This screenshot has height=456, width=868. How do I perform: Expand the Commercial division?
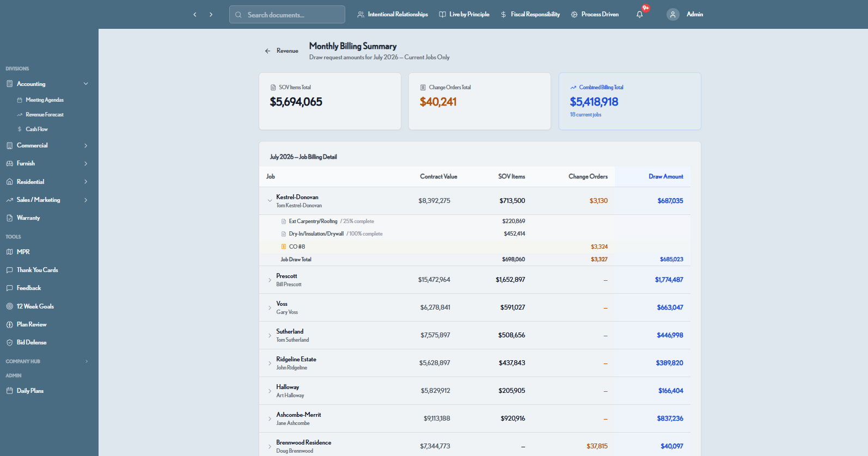coord(86,146)
